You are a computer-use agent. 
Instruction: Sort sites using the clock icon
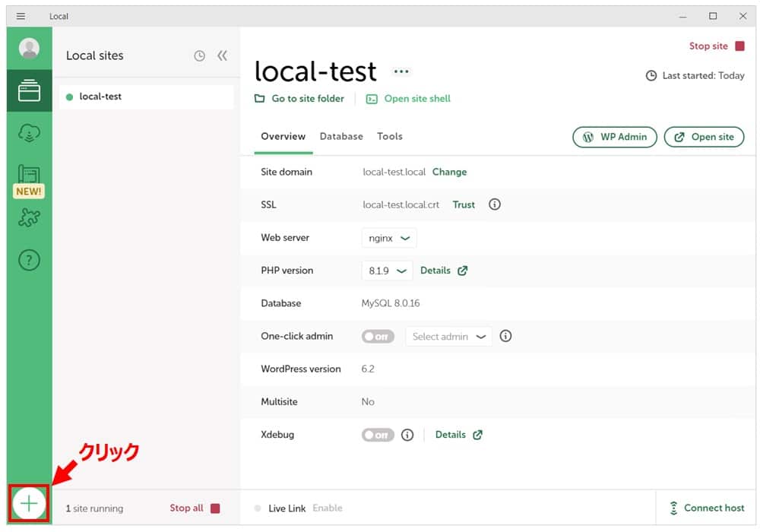[x=199, y=55]
